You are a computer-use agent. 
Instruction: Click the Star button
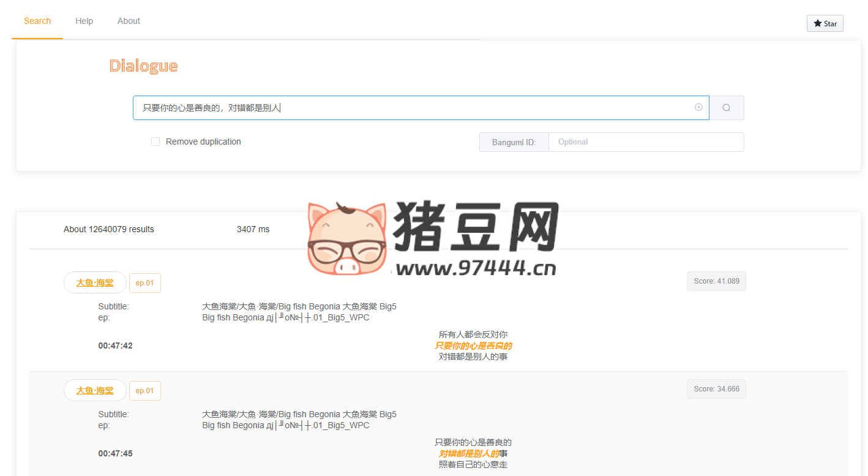click(x=825, y=23)
